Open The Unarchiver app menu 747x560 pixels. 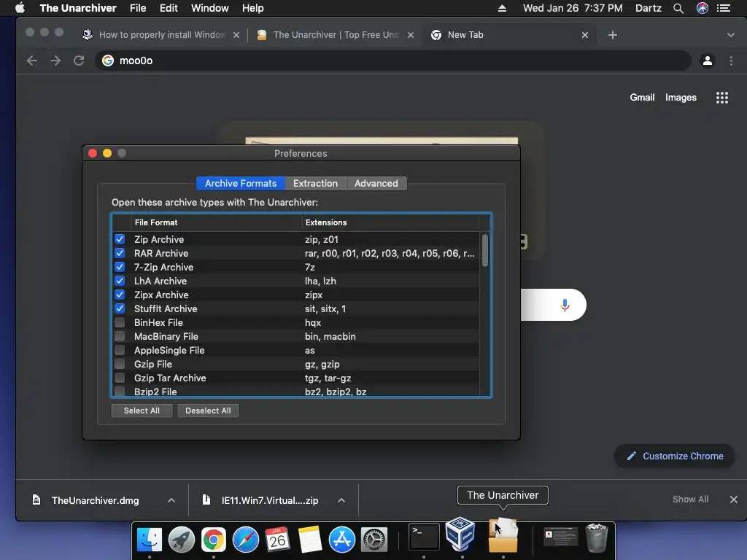pyautogui.click(x=78, y=8)
